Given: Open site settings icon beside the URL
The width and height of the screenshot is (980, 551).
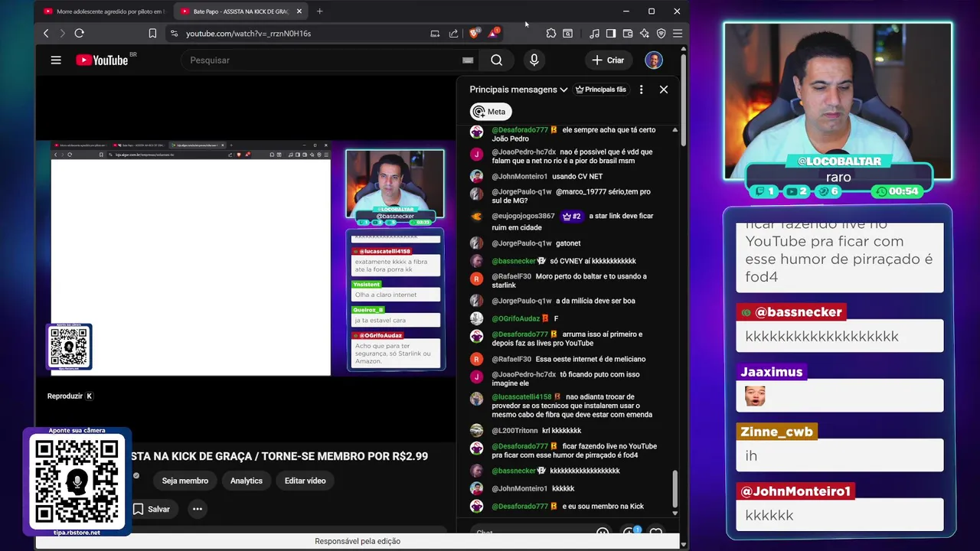Looking at the screenshot, I should click(x=174, y=33).
